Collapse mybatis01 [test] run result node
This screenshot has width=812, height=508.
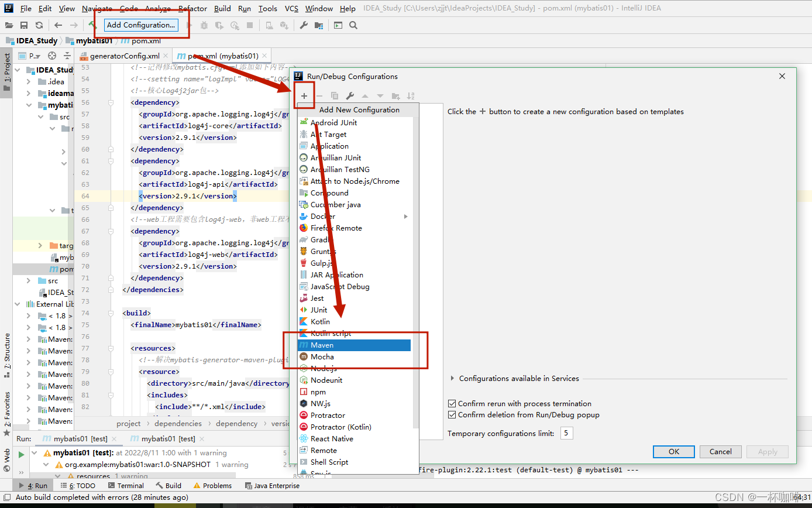coord(35,453)
